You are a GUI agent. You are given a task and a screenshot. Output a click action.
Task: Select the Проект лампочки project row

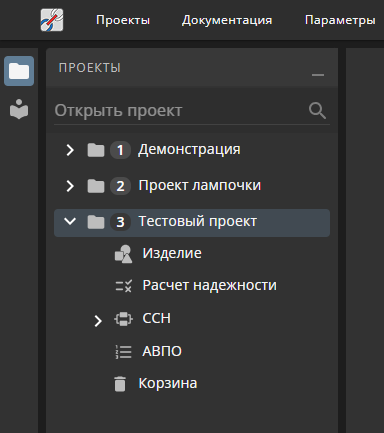[192, 186]
